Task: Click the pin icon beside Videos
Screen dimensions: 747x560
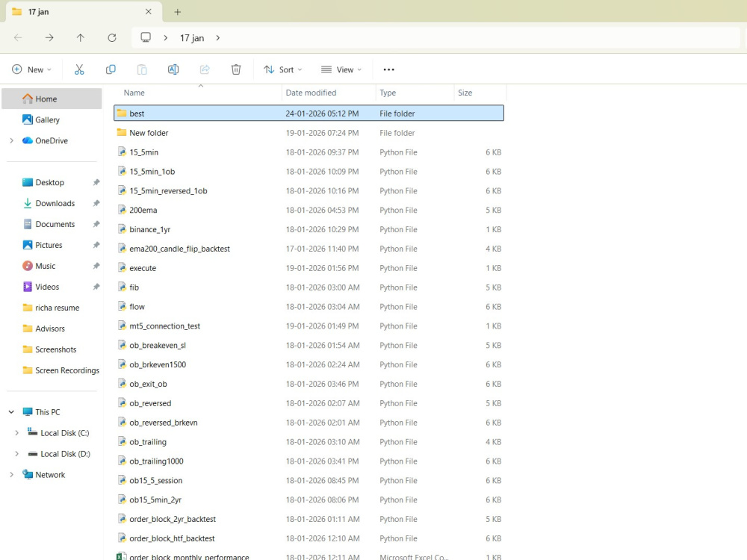Action: click(x=96, y=287)
